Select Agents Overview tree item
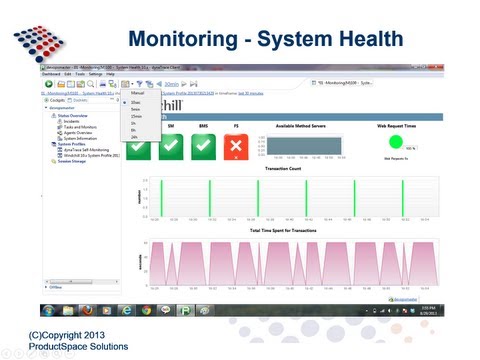This screenshot has width=480, height=360. tap(78, 133)
